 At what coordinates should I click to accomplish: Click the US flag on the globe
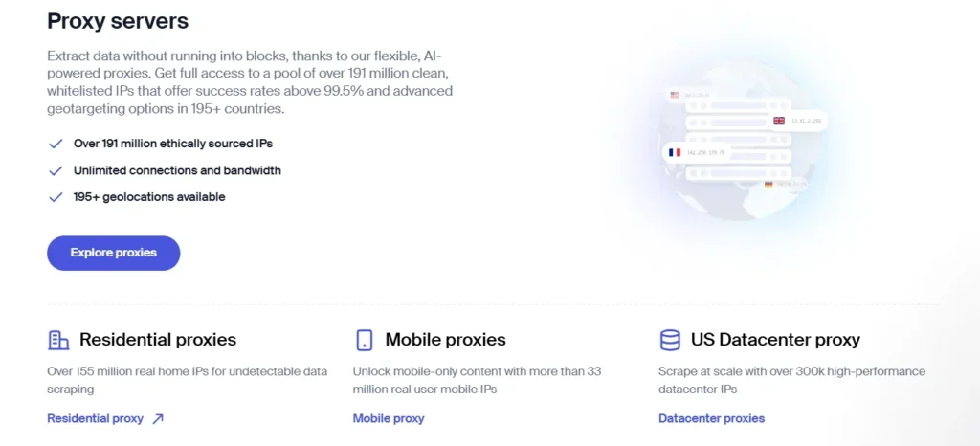[x=675, y=95]
